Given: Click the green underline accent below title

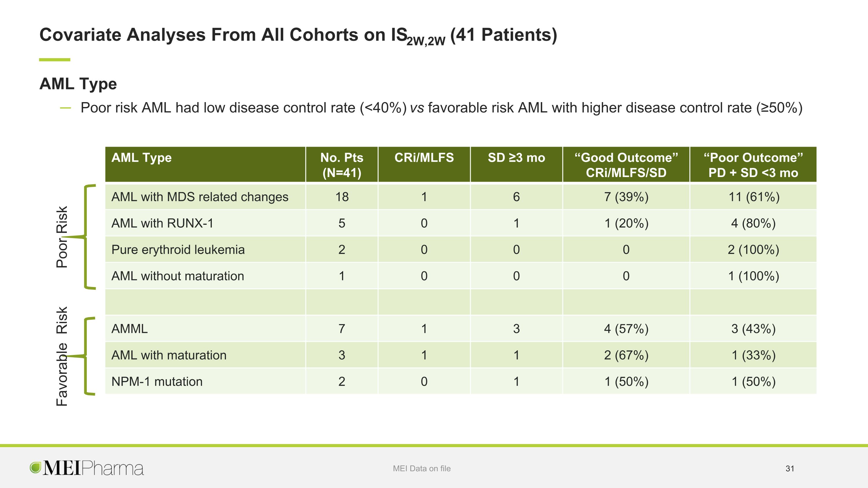Looking at the screenshot, I should pos(55,60).
